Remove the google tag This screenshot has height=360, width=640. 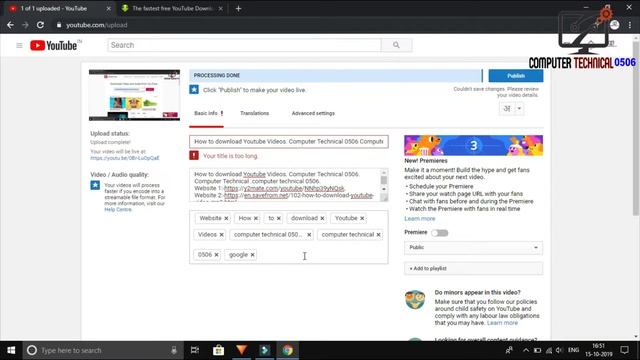[253, 255]
